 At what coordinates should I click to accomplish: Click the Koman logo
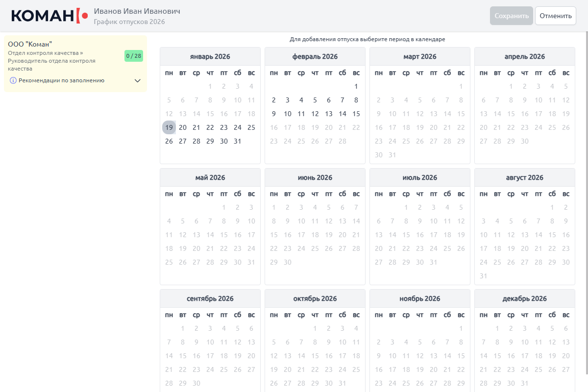[49, 16]
